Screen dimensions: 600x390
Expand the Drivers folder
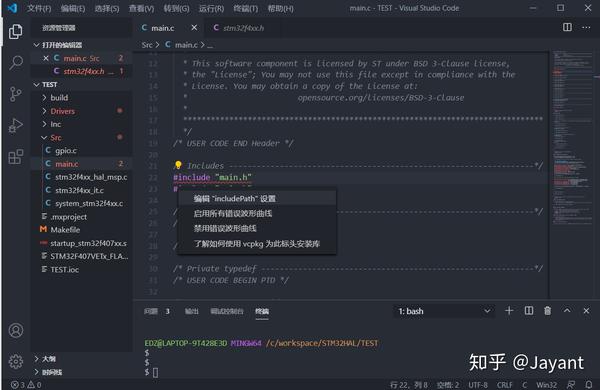tap(62, 111)
